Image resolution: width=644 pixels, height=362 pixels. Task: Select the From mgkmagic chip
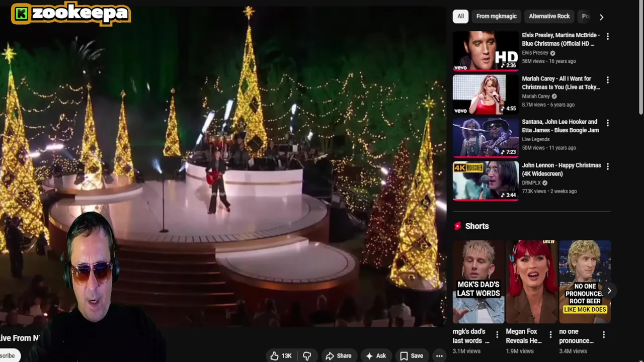coord(497,16)
